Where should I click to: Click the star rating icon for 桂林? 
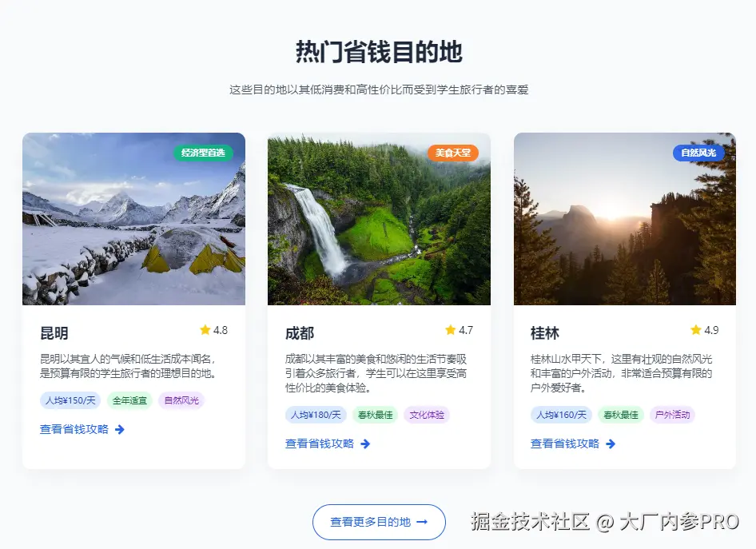point(696,330)
